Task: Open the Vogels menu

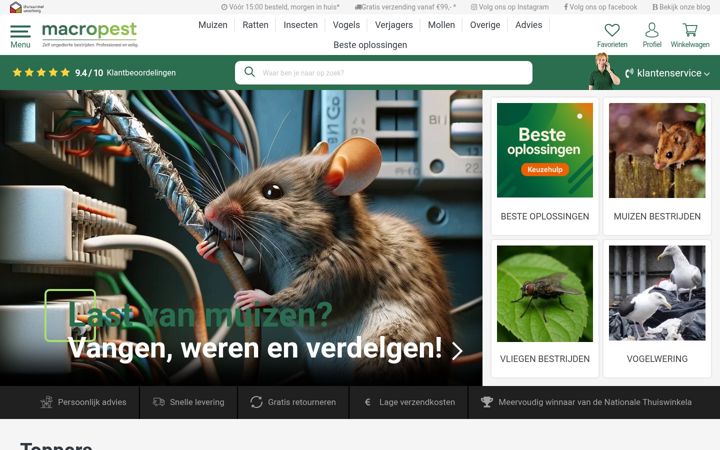Action: click(x=346, y=25)
